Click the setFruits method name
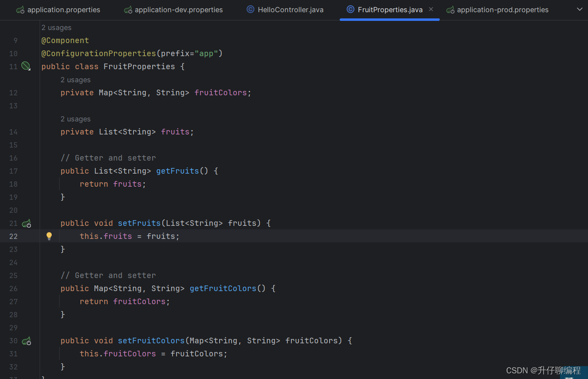588x379 pixels. 139,223
